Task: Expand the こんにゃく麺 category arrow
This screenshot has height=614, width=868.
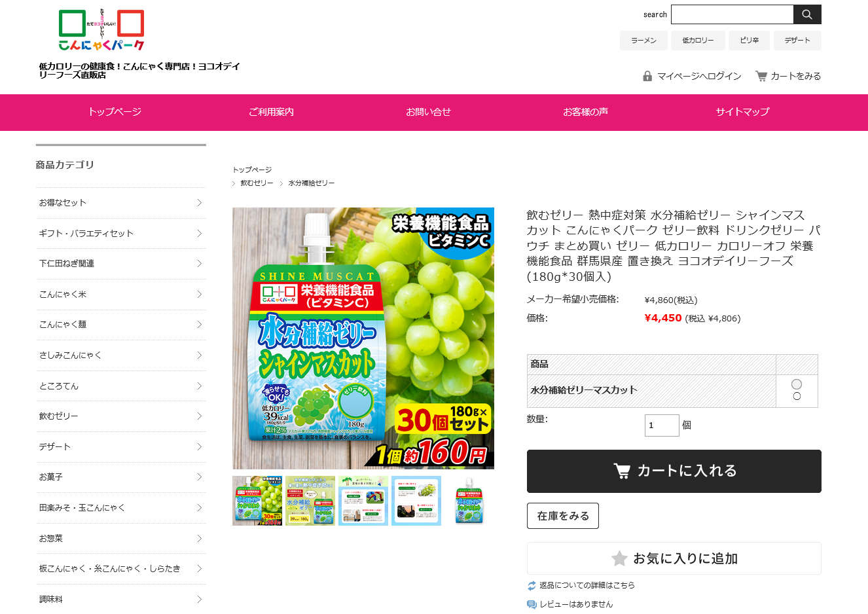Action: point(200,325)
